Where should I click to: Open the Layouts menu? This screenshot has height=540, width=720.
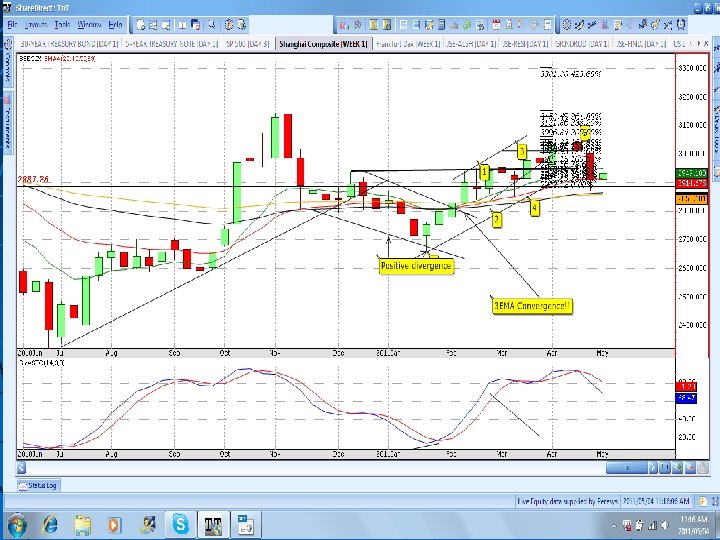(36, 25)
